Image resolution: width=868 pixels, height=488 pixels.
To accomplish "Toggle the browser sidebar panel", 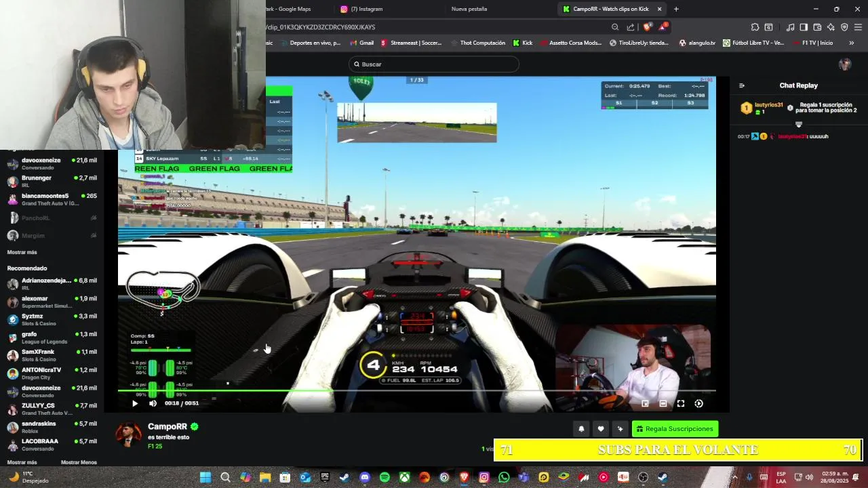I will click(x=804, y=27).
